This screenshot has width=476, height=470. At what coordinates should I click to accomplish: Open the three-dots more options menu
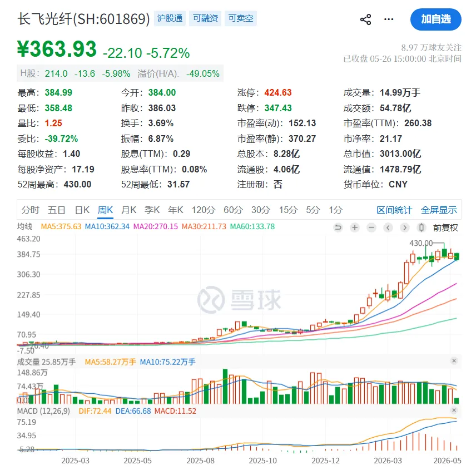(x=389, y=19)
